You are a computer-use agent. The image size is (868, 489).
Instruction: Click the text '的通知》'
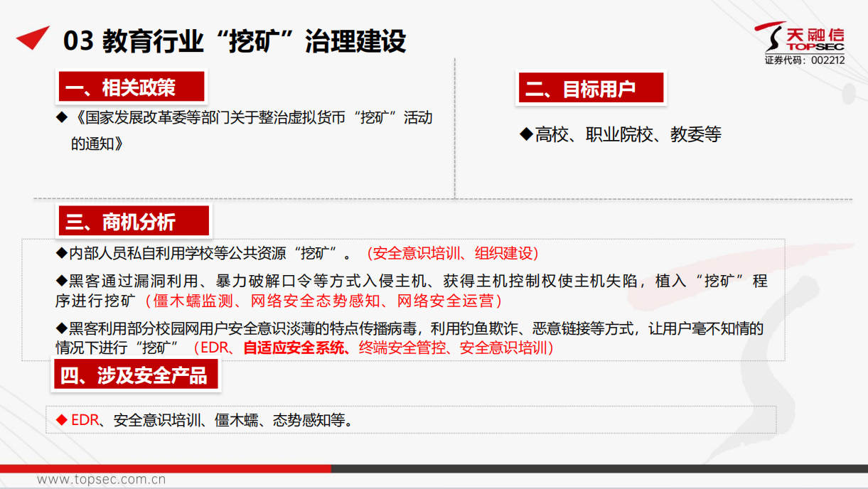pos(97,143)
